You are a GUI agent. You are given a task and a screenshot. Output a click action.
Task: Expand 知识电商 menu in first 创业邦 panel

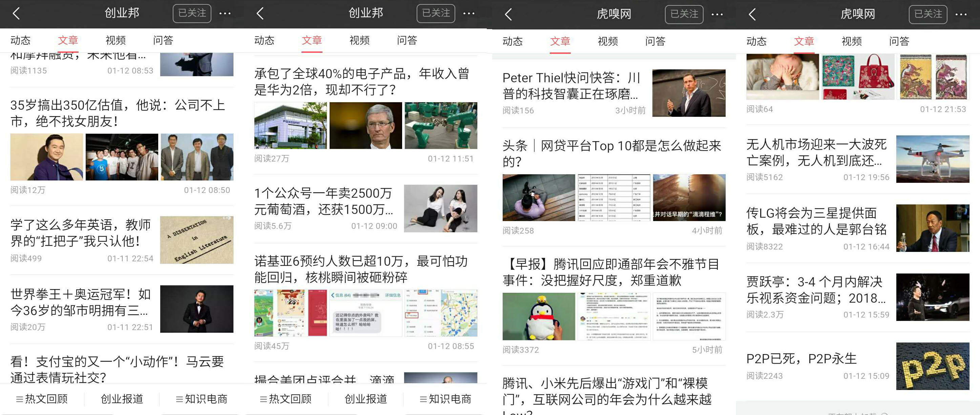pyautogui.click(x=202, y=399)
